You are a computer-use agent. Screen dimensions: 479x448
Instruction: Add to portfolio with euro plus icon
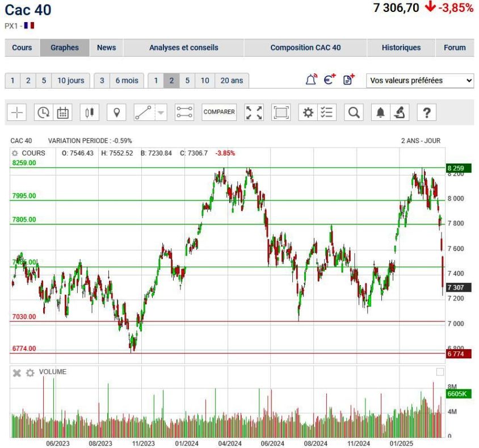point(329,79)
